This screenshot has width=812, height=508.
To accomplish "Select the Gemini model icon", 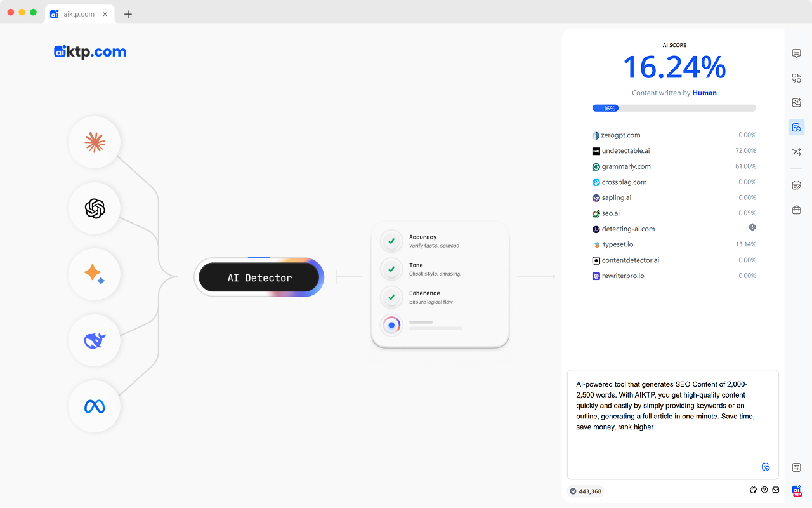I will [94, 274].
